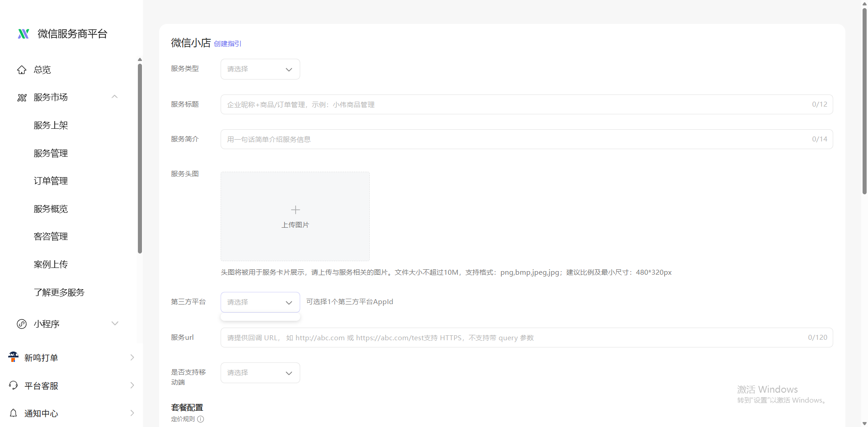Open the 创建指引 link

(228, 44)
